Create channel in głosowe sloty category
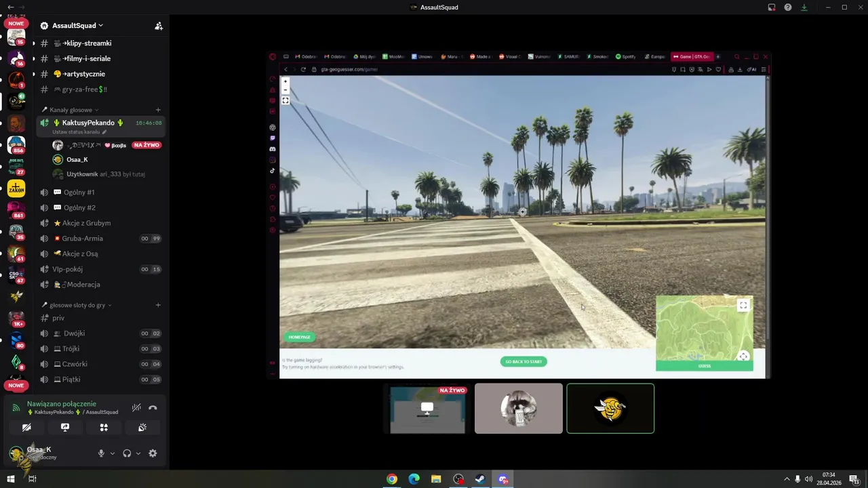The height and width of the screenshot is (488, 868). [158, 305]
